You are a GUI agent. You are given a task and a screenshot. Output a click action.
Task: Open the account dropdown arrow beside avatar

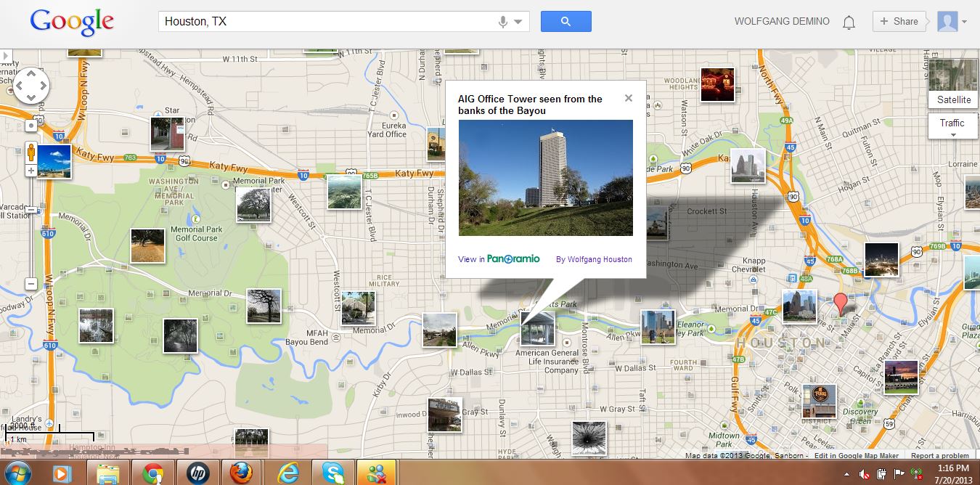point(964,22)
